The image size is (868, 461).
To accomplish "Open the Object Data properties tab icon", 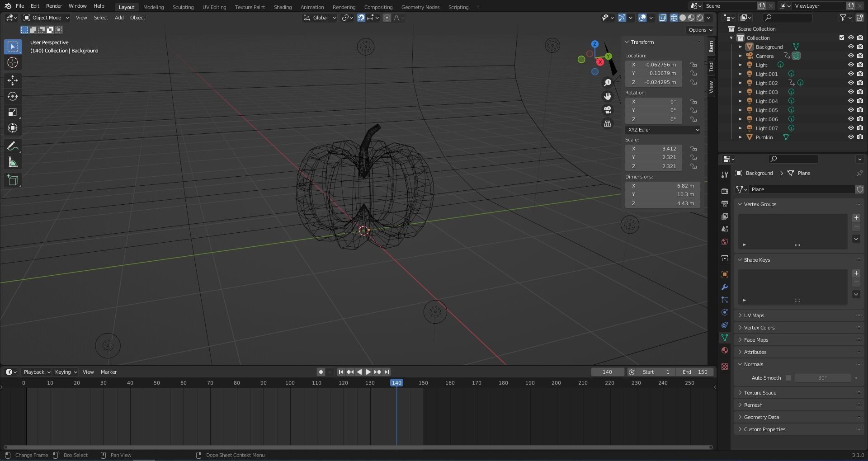I will (x=725, y=338).
